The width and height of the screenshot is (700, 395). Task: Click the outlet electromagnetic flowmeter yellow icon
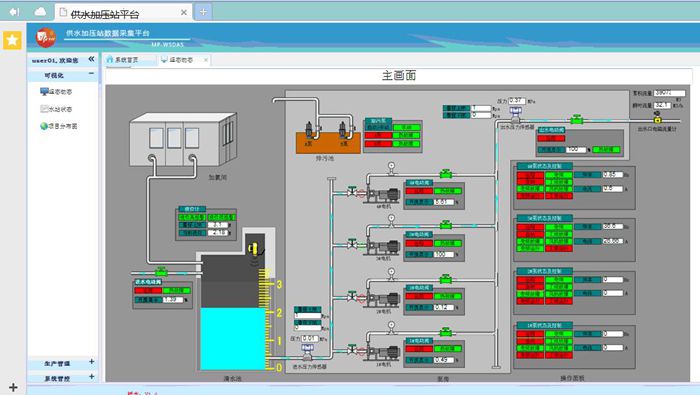[x=657, y=119]
